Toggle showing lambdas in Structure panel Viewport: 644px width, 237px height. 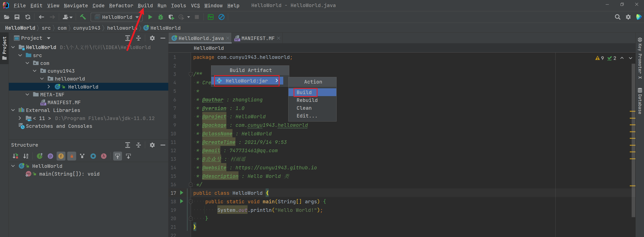(x=104, y=156)
